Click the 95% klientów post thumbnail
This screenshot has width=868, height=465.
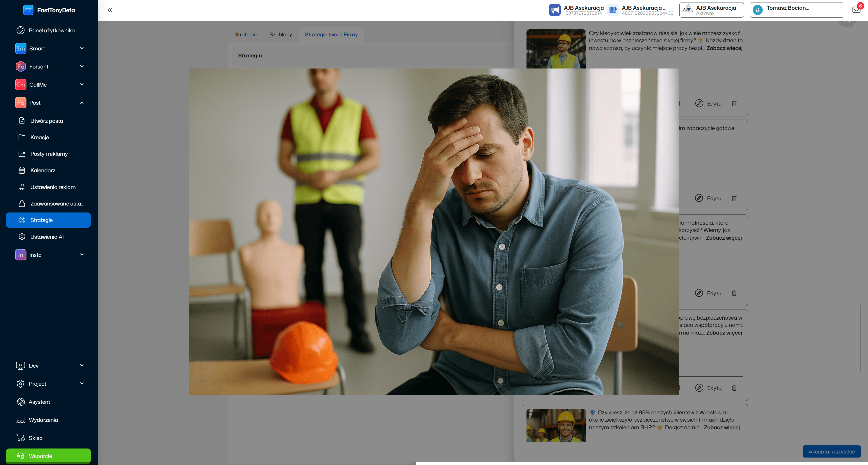tap(556, 426)
